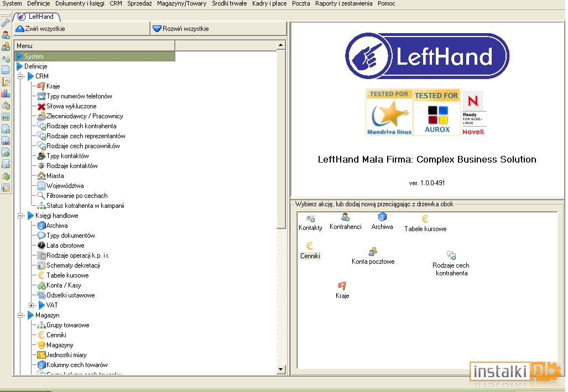Click the Tabele kursowe euro icon in tree
The height and width of the screenshot is (392, 568).
click(41, 275)
